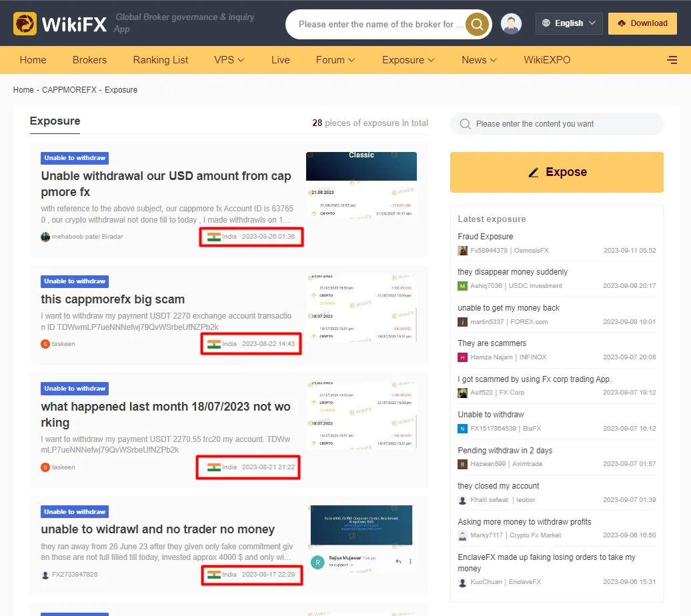The height and width of the screenshot is (616, 691).
Task: Open 'EnclaveFX made up faking losing orders'
Action: coord(546,563)
